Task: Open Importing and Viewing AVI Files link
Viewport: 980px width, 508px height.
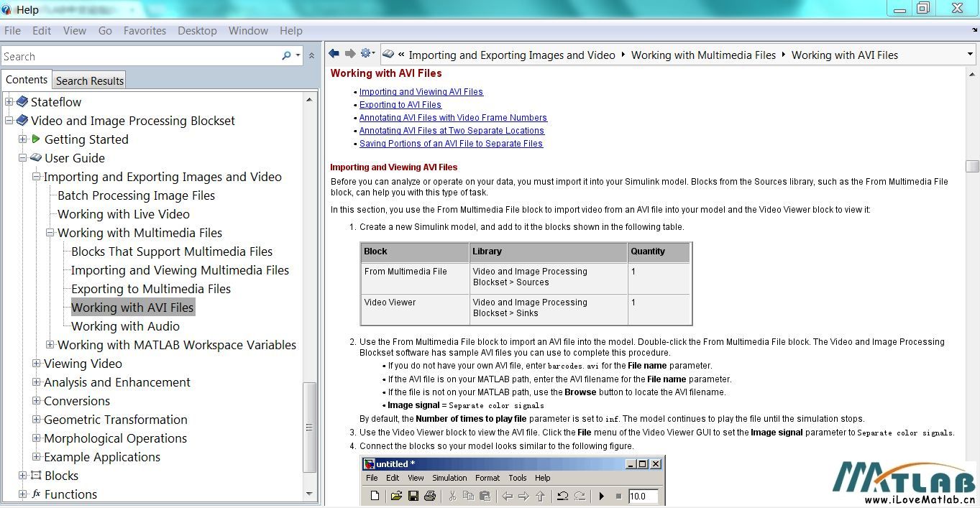Action: (421, 92)
